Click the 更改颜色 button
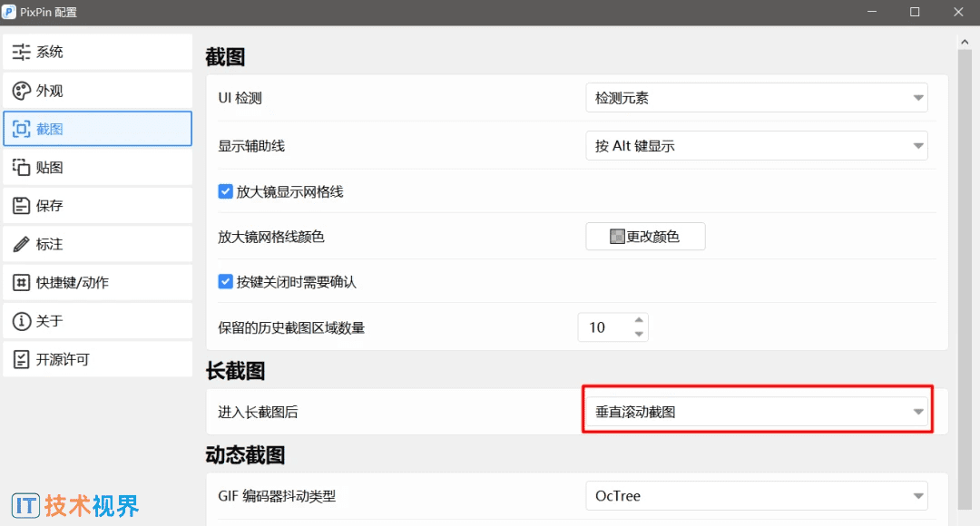The image size is (980, 526). (x=645, y=236)
